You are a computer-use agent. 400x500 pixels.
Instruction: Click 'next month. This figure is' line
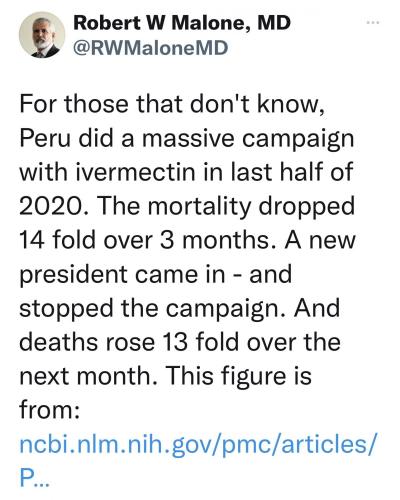165,377
